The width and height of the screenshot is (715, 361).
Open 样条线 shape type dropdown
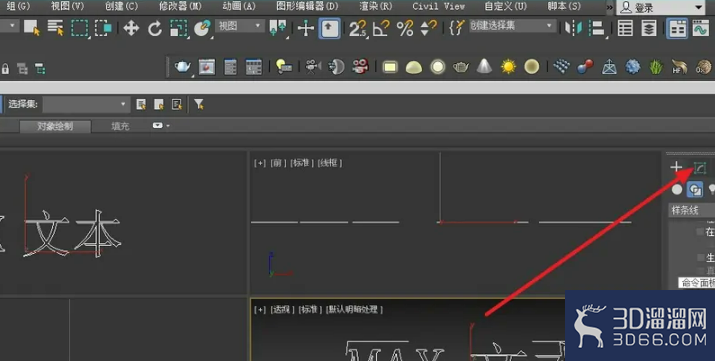tap(692, 210)
